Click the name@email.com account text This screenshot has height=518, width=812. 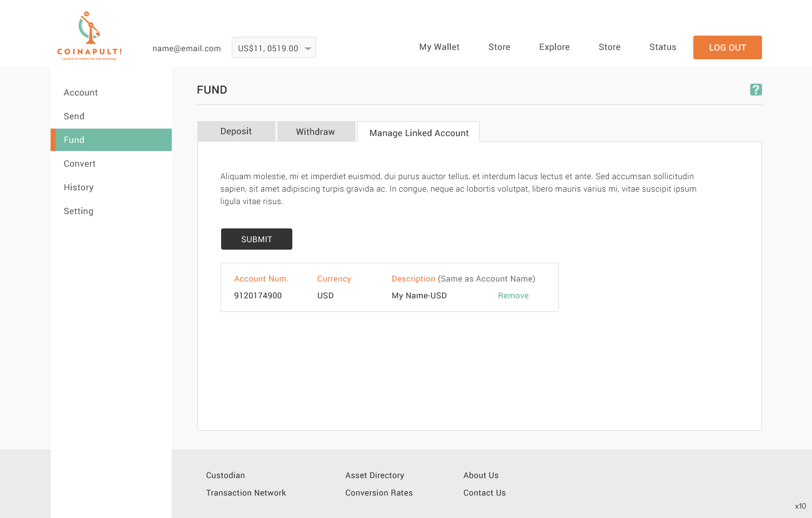(187, 48)
